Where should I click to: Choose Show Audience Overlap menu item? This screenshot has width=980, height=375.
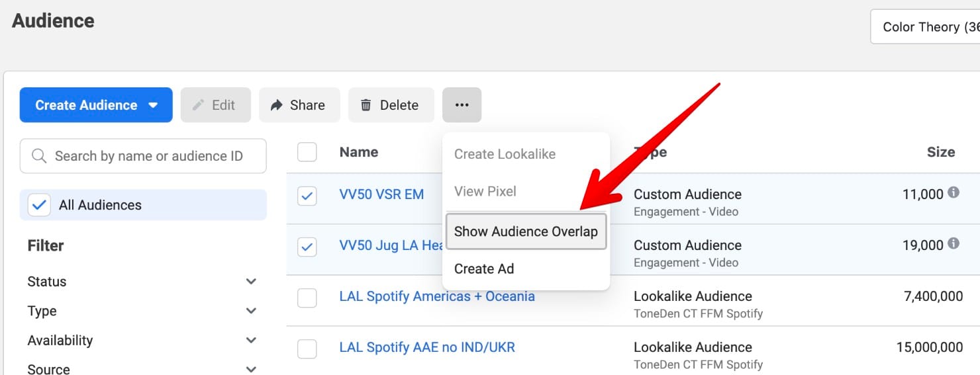point(526,231)
